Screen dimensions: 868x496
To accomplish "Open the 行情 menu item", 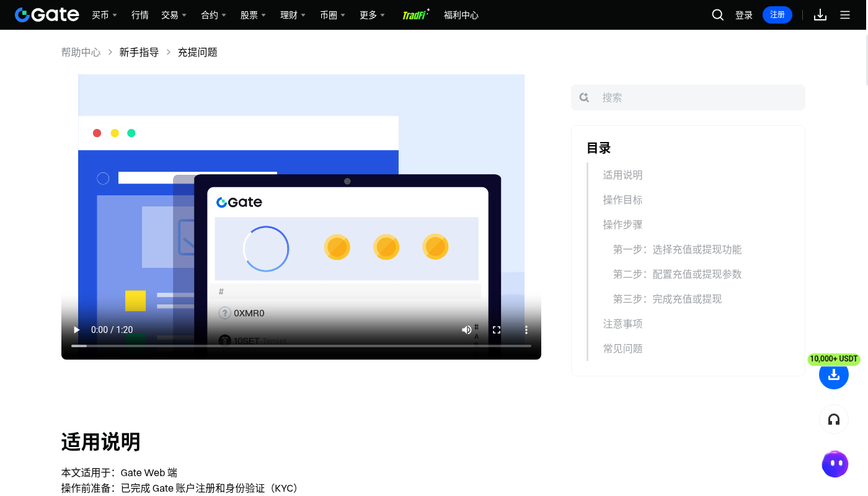I will [x=140, y=15].
